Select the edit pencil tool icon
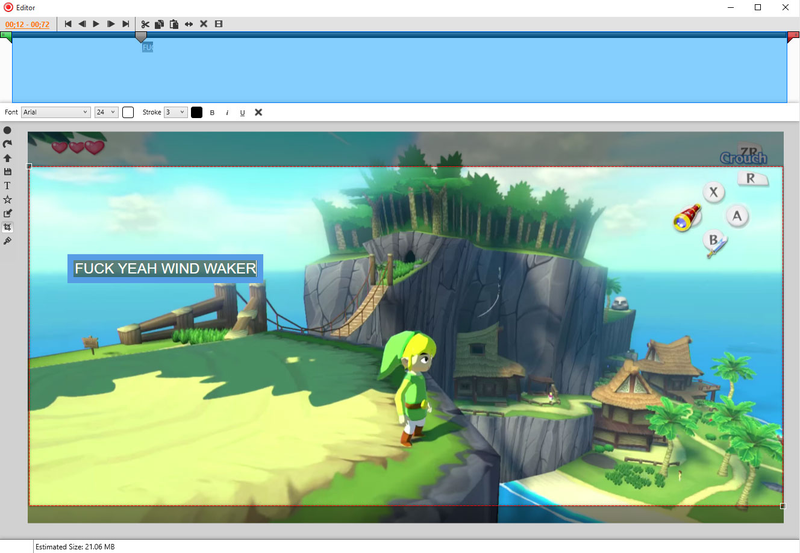Screen dimensions: 800x553 [7, 213]
